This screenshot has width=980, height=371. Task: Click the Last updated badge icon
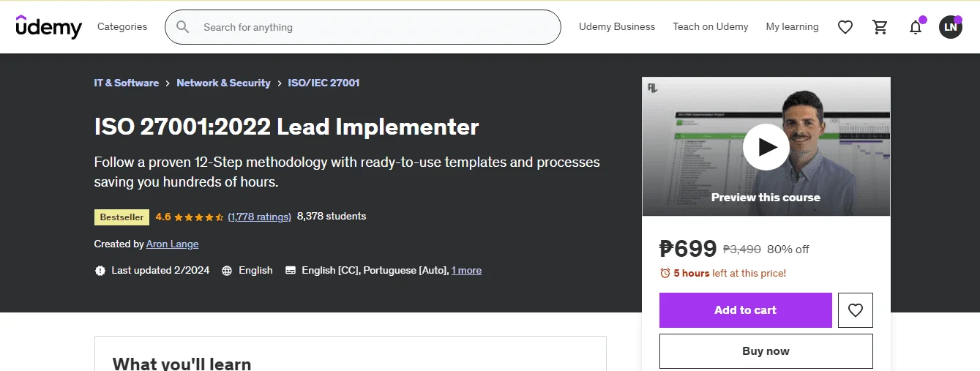pos(100,271)
